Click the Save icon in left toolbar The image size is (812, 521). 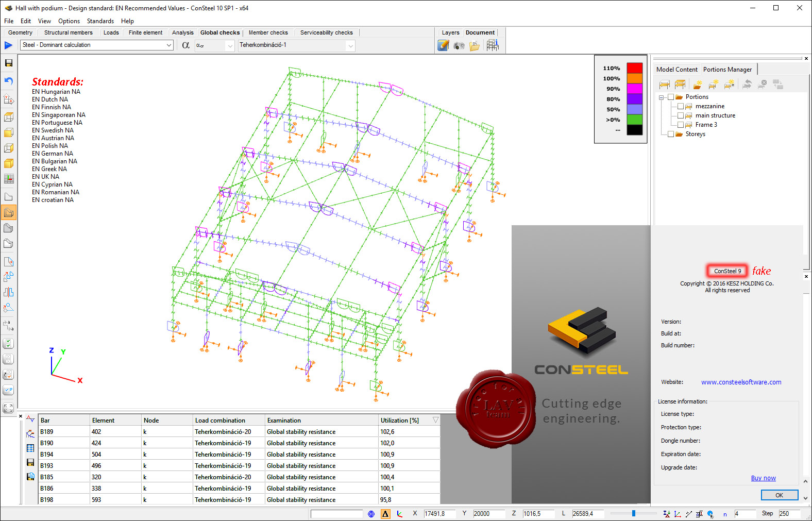[x=9, y=63]
